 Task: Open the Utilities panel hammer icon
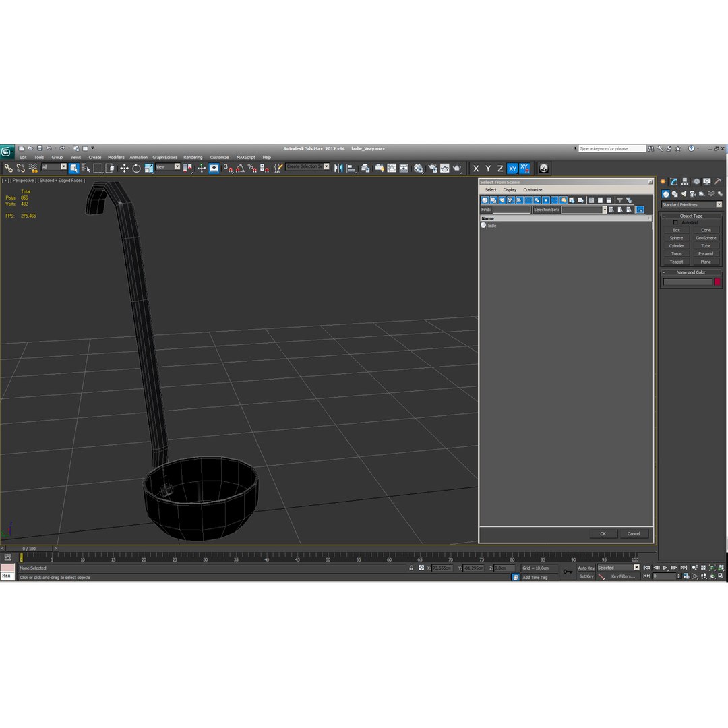718,181
